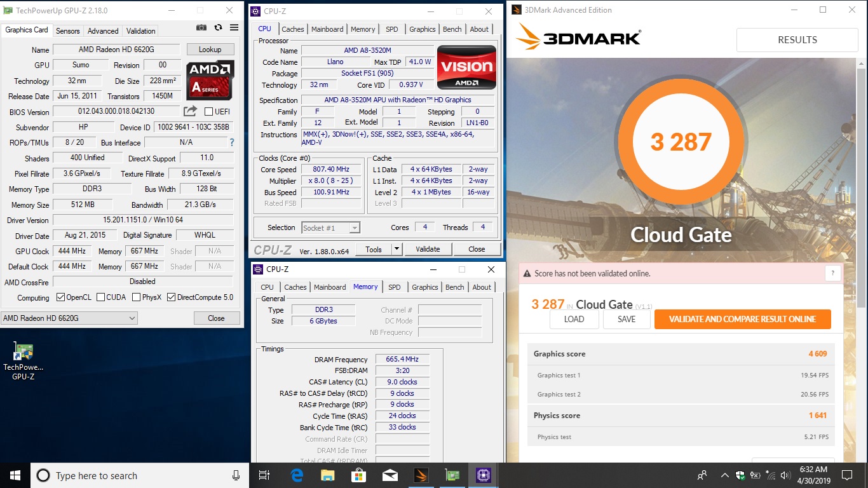The height and width of the screenshot is (488, 868).
Task: Switch to the Sensors tab in GPU-Z
Action: (x=67, y=30)
